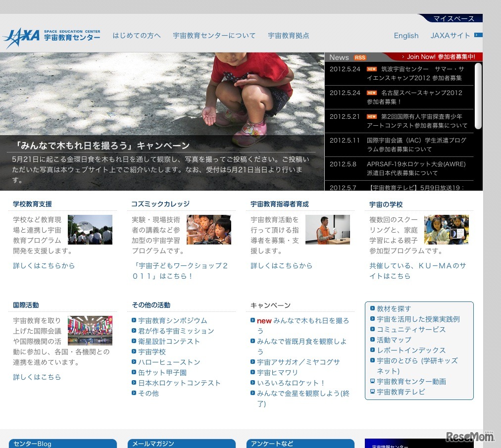
Task: Click the arrow icon beside JAXAサイト
Action: (x=478, y=35)
